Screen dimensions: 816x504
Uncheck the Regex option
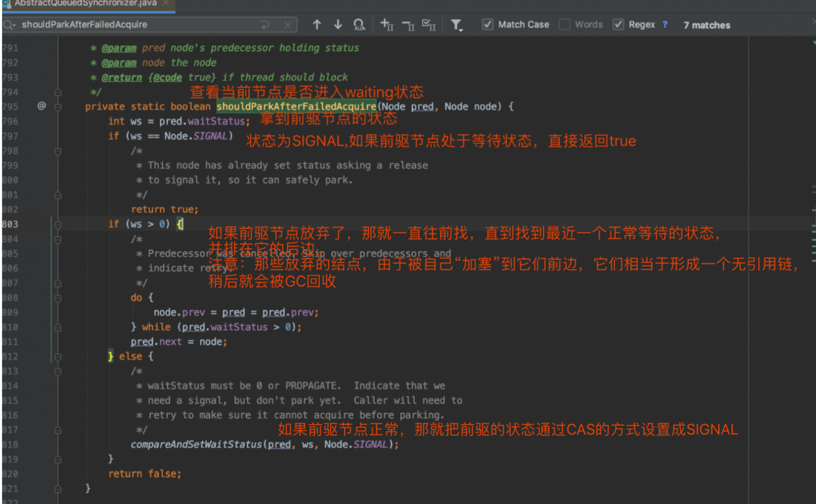click(618, 25)
